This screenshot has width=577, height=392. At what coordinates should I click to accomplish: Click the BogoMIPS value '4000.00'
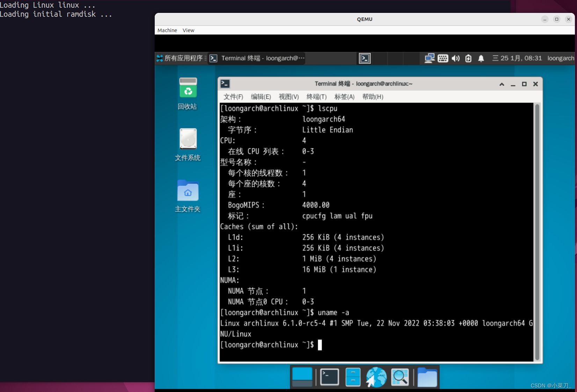tap(316, 205)
